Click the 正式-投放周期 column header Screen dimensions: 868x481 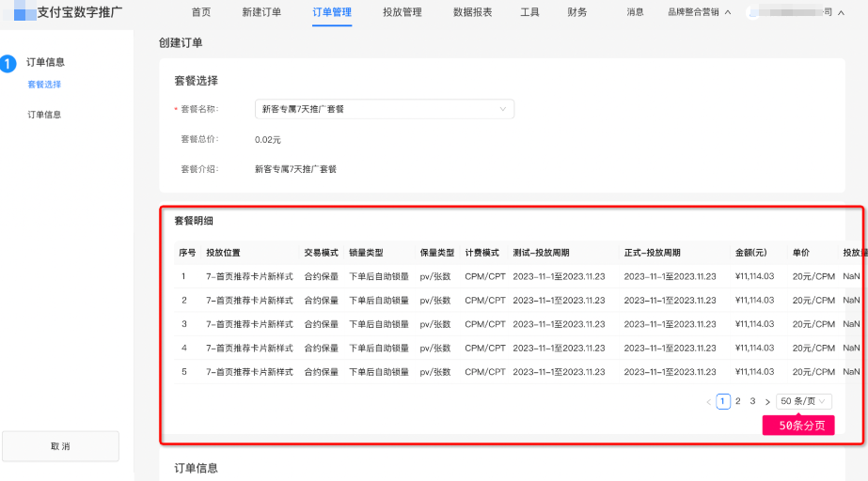pos(652,253)
